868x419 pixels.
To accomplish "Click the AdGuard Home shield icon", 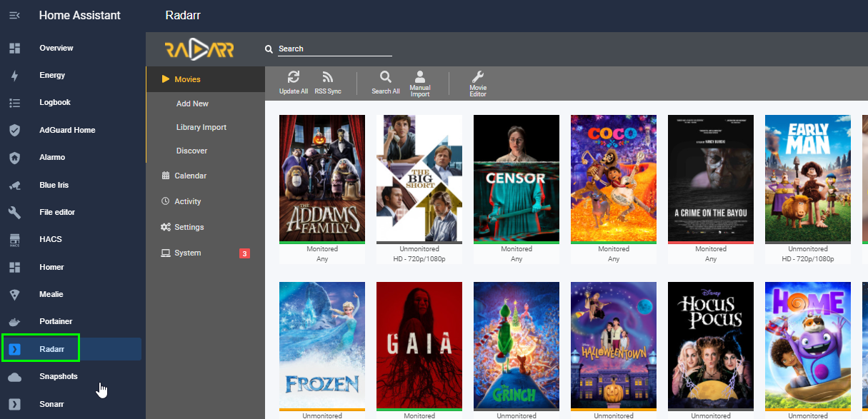I will pyautogui.click(x=14, y=130).
